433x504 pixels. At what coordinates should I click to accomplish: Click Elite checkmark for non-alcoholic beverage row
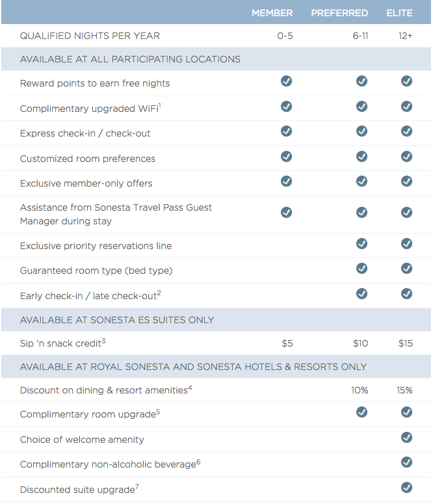(x=406, y=462)
